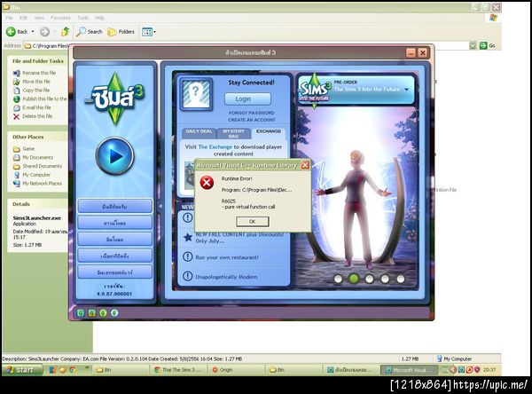
Task: Click the red X Delete this file icon
Action: click(16, 116)
